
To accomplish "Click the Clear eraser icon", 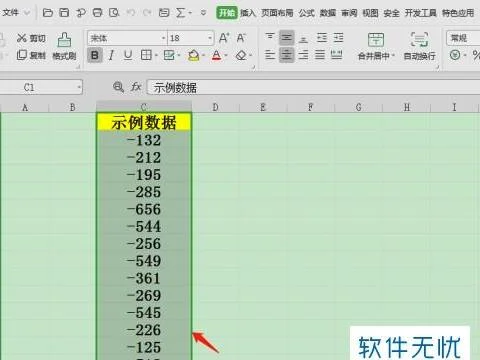I will tap(241, 55).
